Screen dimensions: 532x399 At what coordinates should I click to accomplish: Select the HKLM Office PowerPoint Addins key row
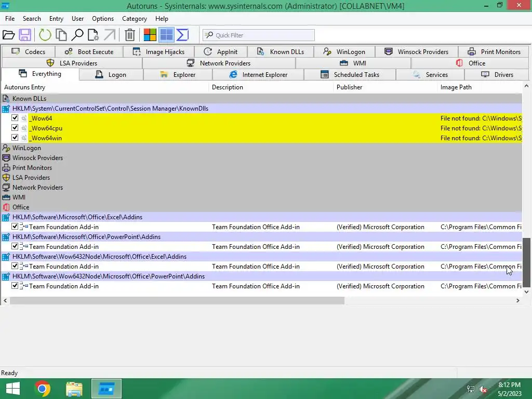tap(261, 237)
